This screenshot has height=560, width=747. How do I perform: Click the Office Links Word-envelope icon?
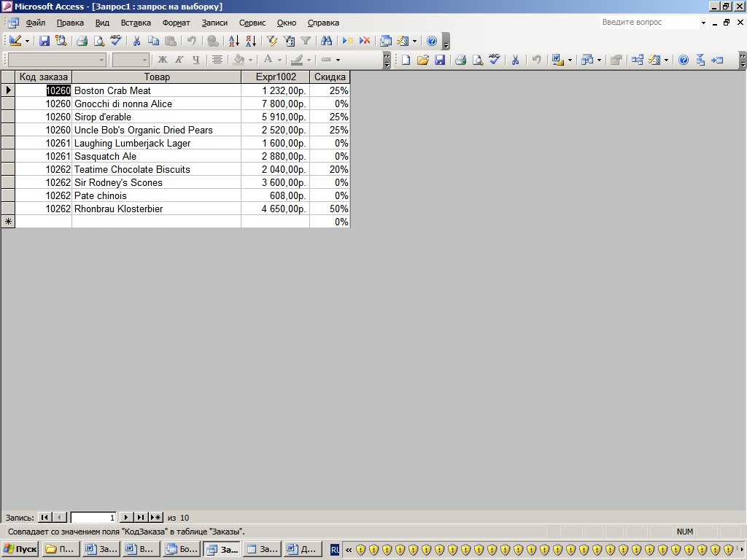(x=557, y=60)
